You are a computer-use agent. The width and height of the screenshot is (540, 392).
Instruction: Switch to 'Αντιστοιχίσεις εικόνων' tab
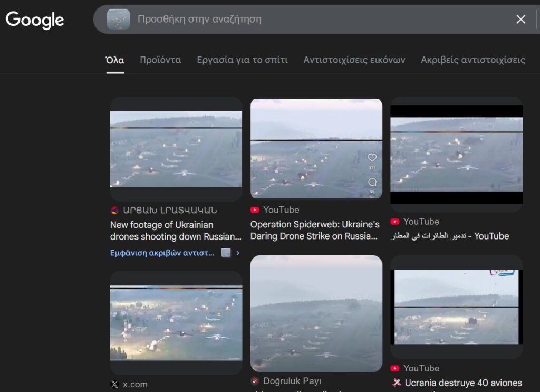tap(354, 60)
